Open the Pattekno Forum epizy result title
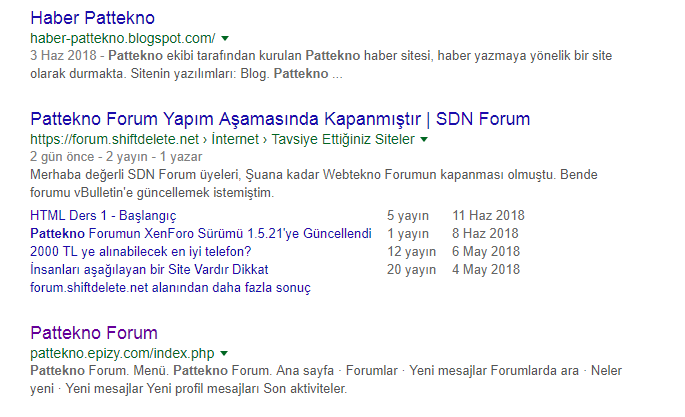 coord(94,333)
